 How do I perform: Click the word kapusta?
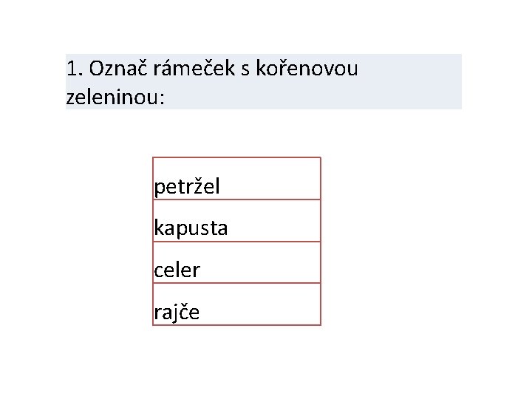191,228
